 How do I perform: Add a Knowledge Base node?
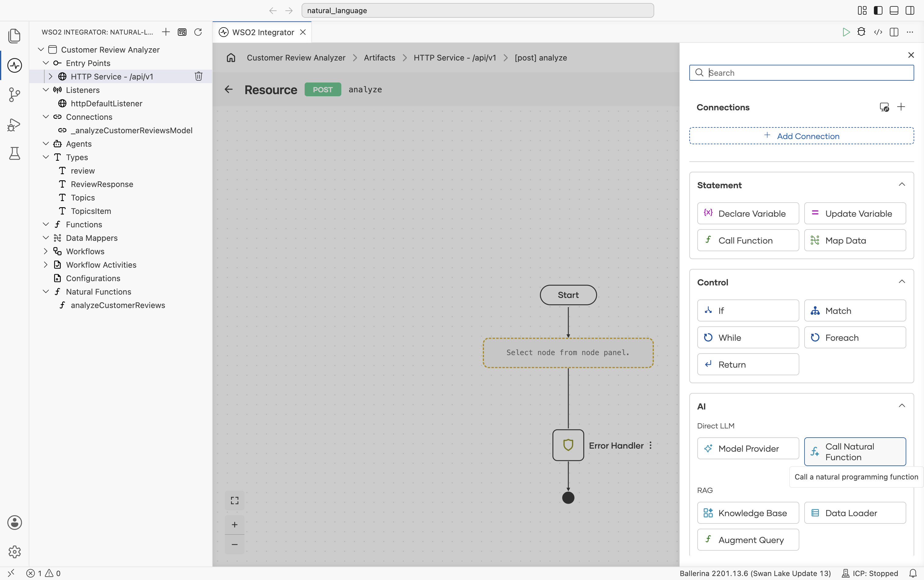click(748, 513)
